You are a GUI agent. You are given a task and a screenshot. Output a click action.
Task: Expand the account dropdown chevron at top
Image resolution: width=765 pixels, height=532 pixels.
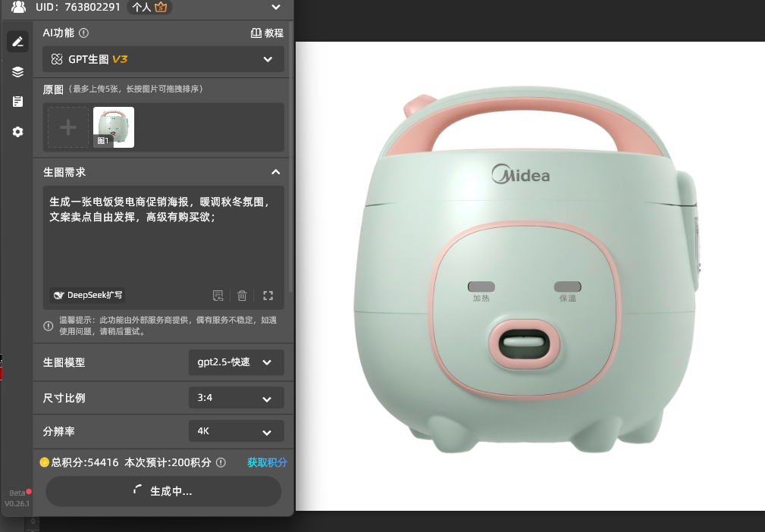(x=276, y=7)
